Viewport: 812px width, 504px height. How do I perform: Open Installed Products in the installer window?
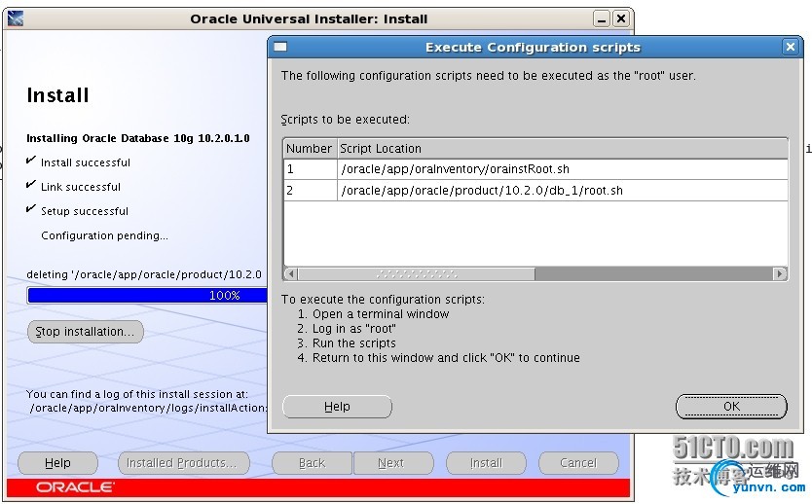pos(183,463)
